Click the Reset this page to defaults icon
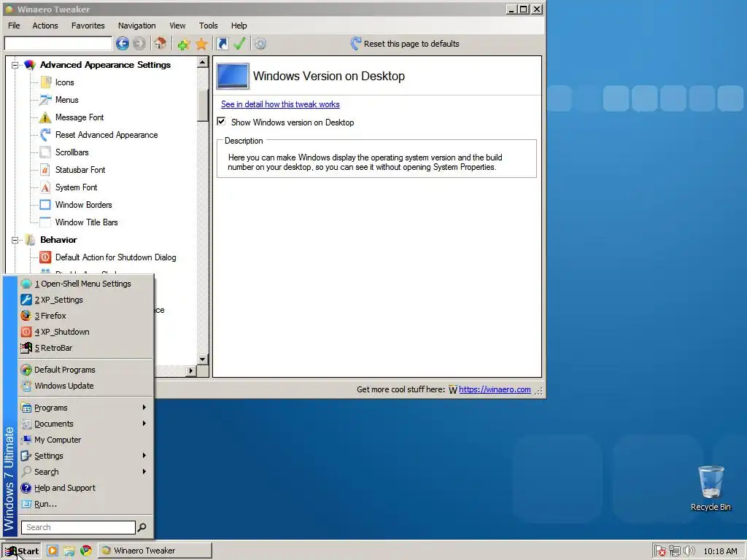The image size is (747, 560). 355,44
